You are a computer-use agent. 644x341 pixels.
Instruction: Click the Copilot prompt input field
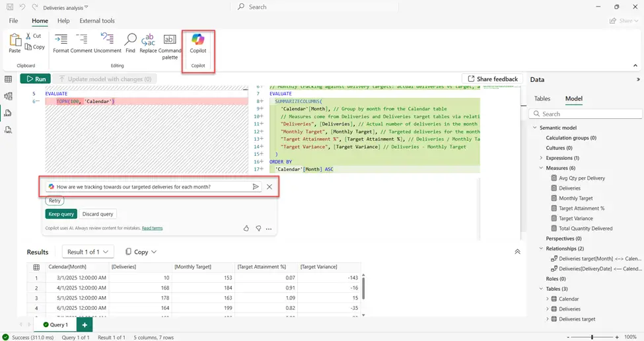click(152, 187)
